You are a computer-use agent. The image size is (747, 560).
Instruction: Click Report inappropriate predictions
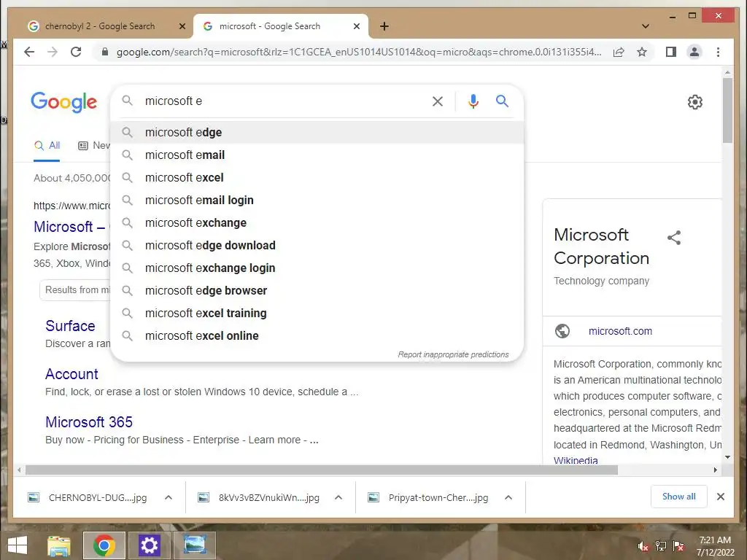coord(453,355)
